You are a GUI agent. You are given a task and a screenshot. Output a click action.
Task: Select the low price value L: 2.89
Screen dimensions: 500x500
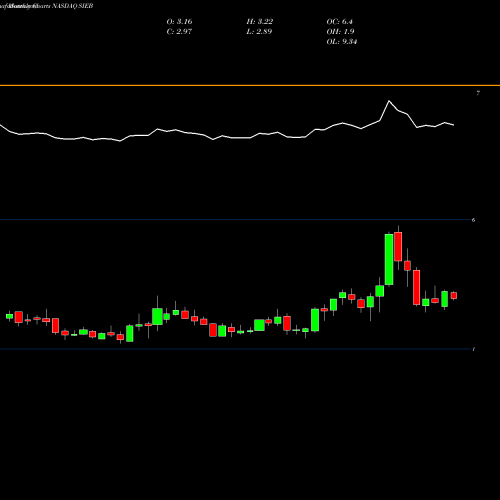[x=259, y=32]
